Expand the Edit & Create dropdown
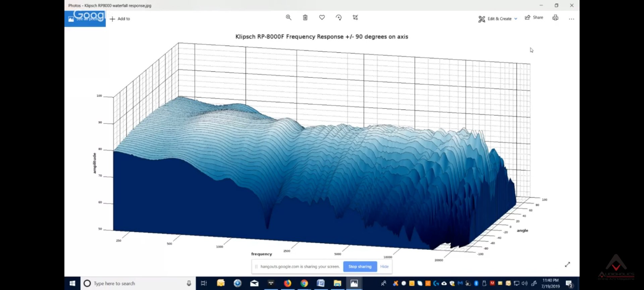The image size is (644, 290). point(498,19)
